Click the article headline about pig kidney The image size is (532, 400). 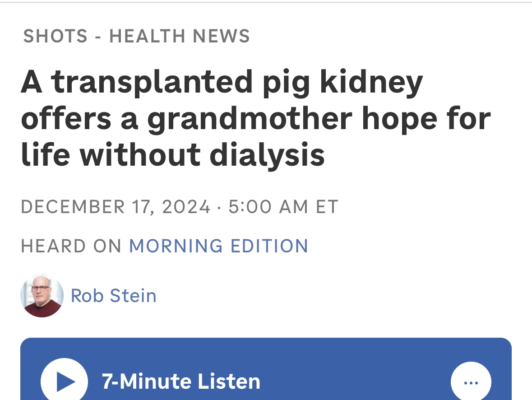[x=255, y=119]
